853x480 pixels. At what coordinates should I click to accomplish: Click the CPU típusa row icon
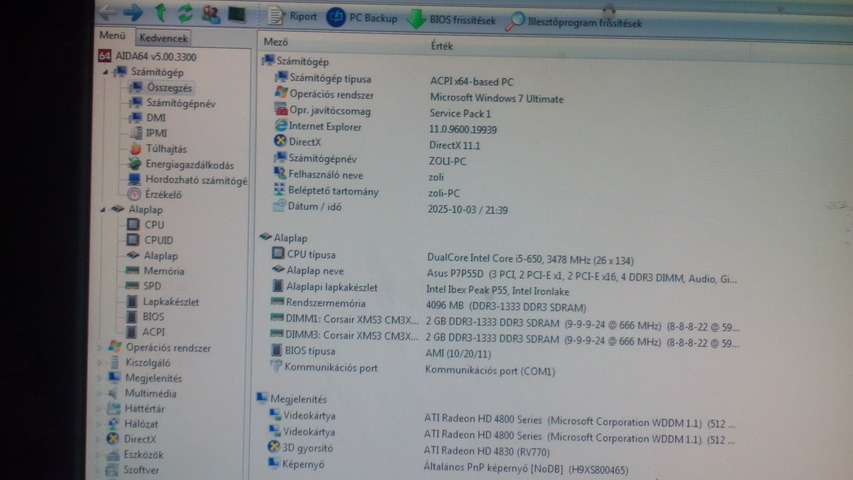(x=278, y=253)
